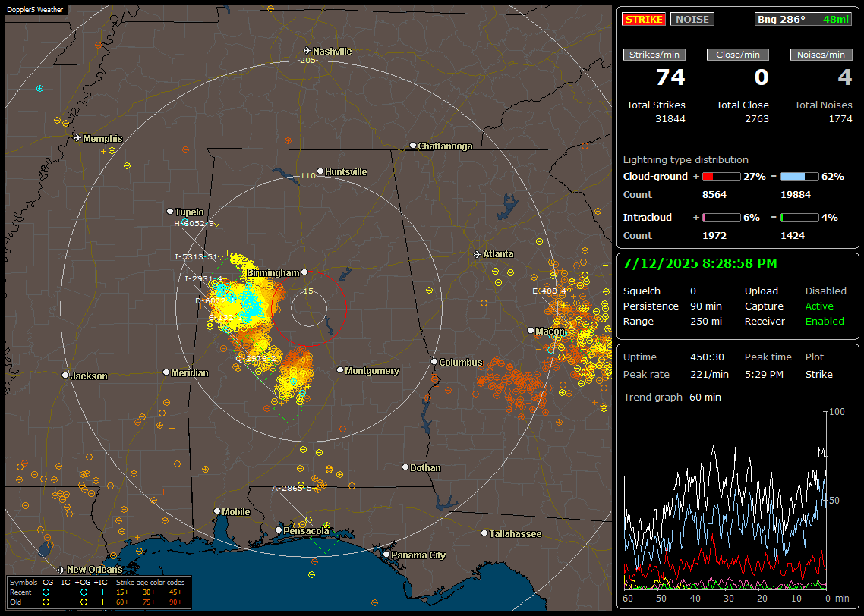Click the Memphis airport icon
This screenshot has height=616, width=864.
coord(77,137)
